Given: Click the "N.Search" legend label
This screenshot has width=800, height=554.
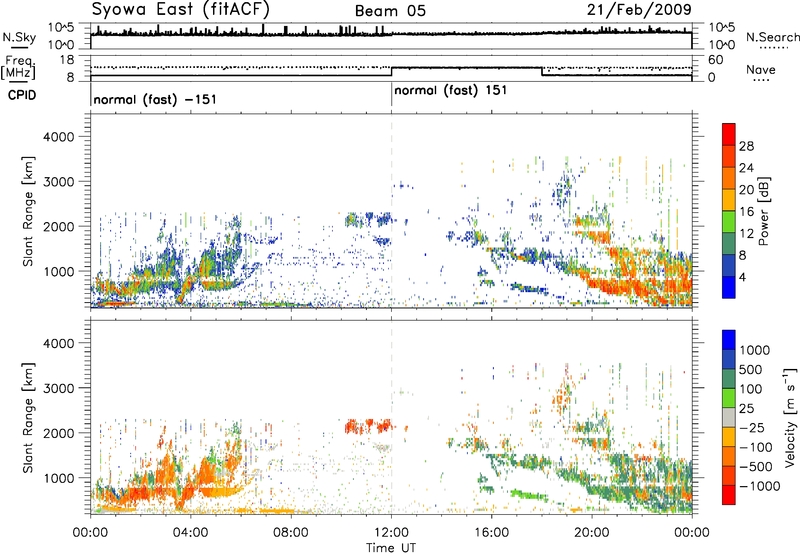Looking at the screenshot, I should click(x=772, y=37).
